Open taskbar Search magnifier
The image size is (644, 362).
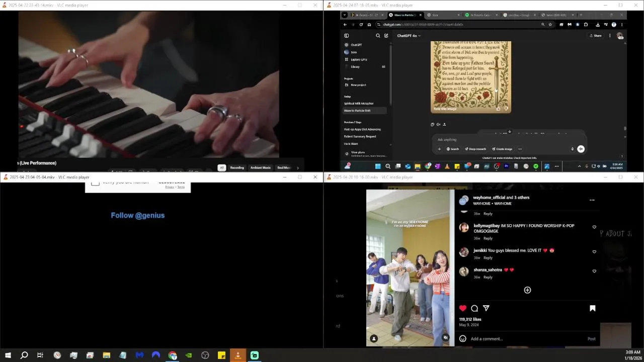coord(24,355)
